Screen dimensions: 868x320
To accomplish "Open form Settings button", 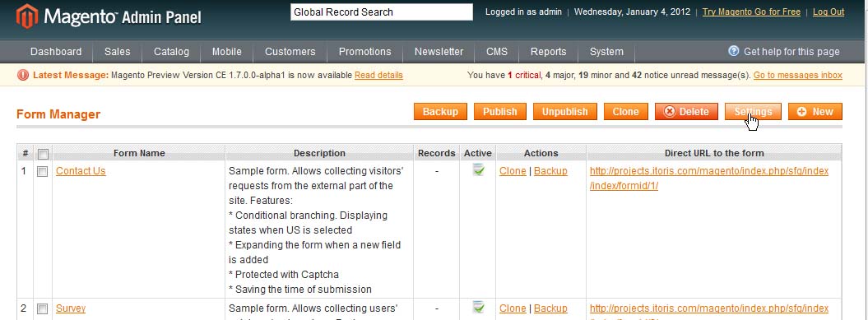I will (753, 111).
